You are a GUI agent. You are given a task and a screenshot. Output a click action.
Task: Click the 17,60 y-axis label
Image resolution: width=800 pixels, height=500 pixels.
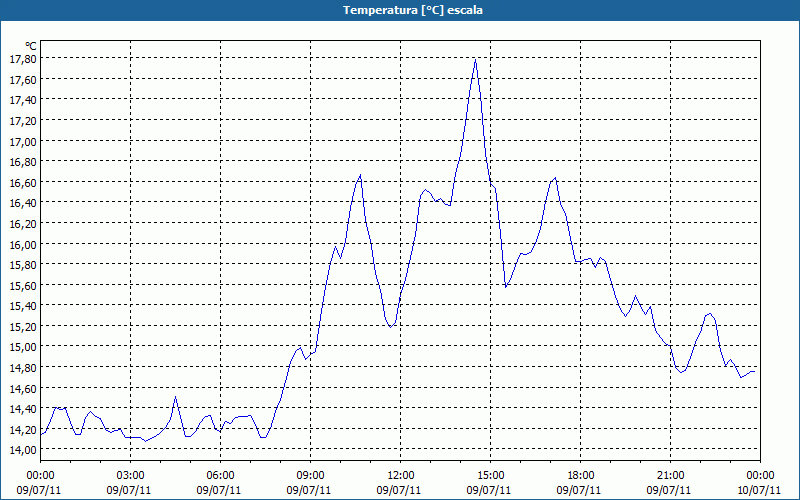(x=23, y=80)
